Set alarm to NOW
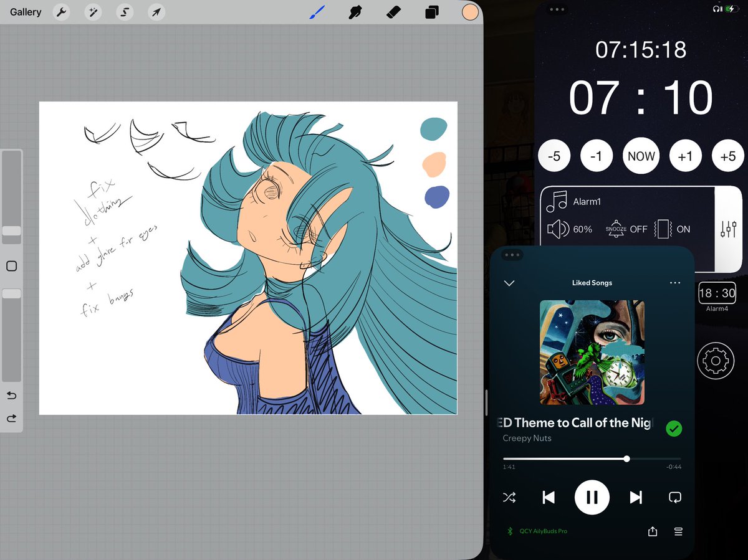The height and width of the screenshot is (560, 748). [x=641, y=156]
